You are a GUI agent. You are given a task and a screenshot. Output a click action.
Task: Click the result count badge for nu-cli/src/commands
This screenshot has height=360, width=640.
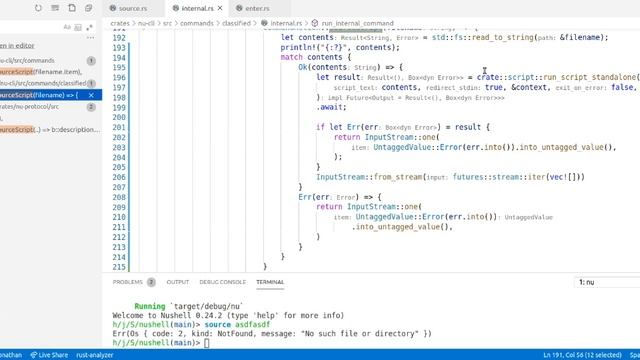pyautogui.click(x=91, y=61)
